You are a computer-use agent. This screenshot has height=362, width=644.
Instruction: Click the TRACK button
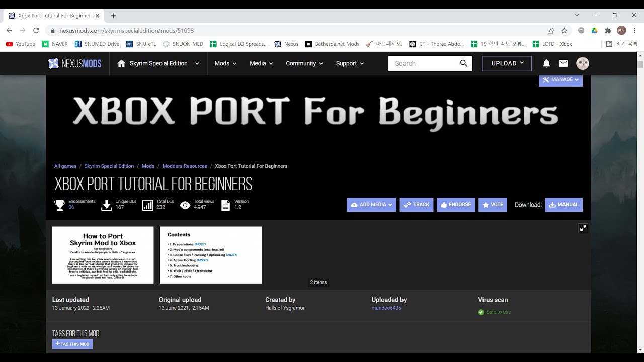[x=417, y=205]
